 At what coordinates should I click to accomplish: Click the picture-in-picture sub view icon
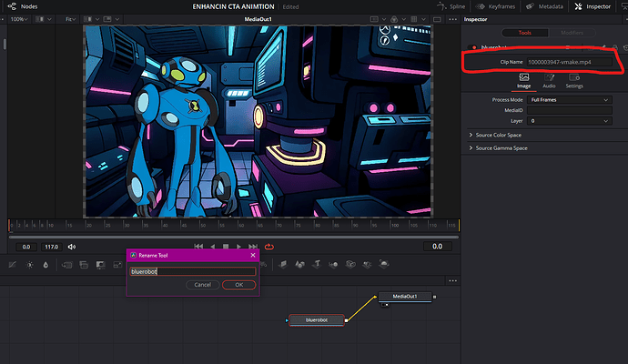point(106,19)
